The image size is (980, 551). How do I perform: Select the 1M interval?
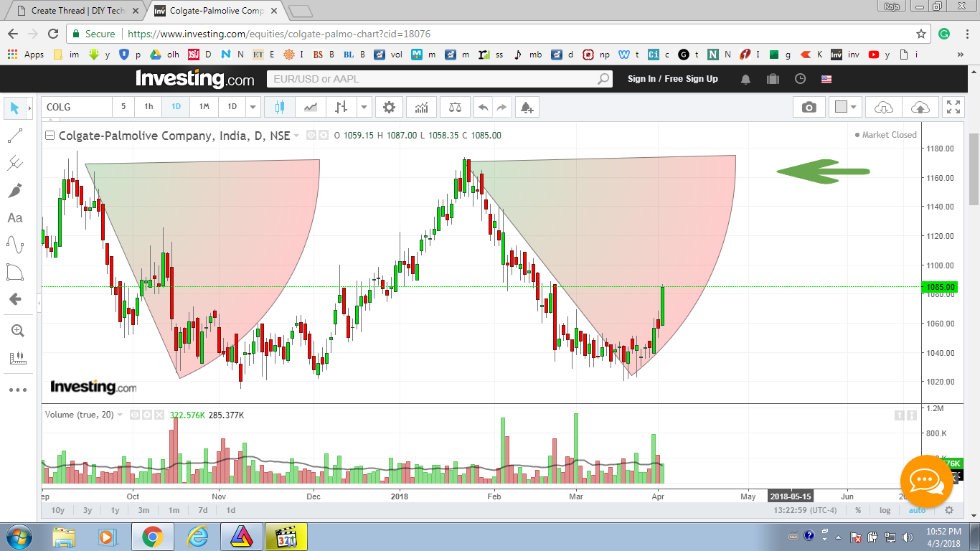(204, 107)
